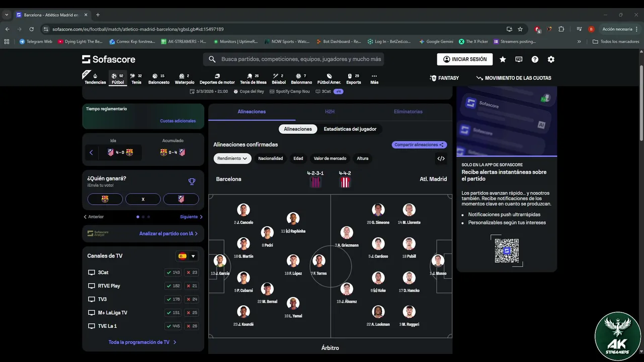This screenshot has height=362, width=644.
Task: Select Balonmano sport category
Action: tap(301, 79)
